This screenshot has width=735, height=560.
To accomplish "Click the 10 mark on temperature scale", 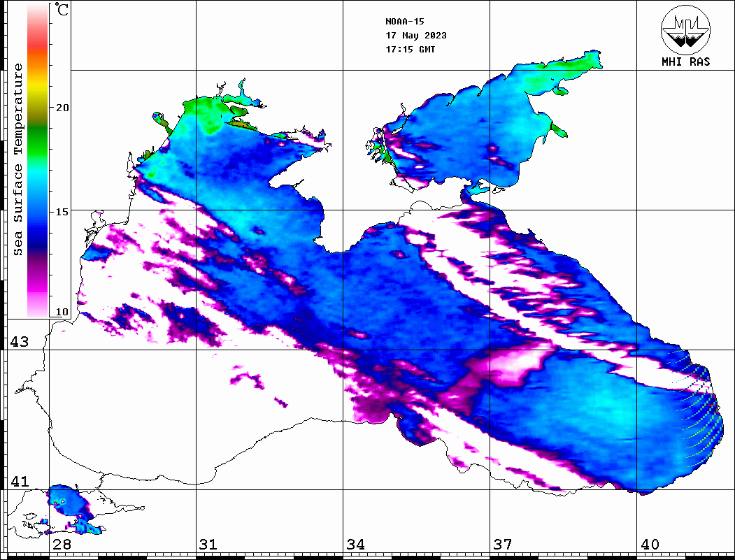I will coord(62,312).
